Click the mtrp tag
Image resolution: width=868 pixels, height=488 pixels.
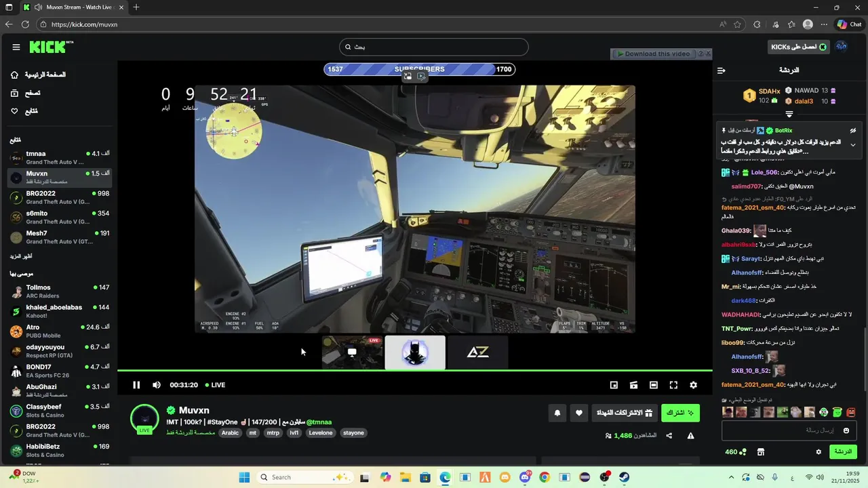273,433
